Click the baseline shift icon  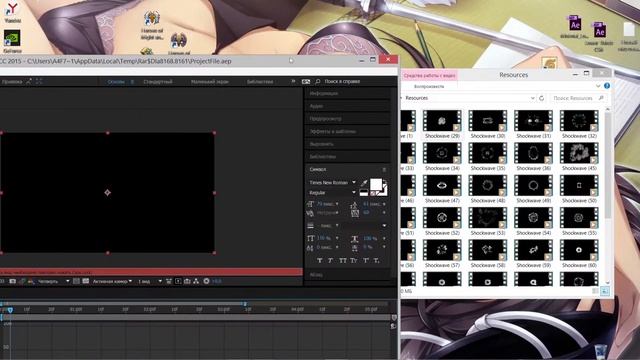(310, 247)
